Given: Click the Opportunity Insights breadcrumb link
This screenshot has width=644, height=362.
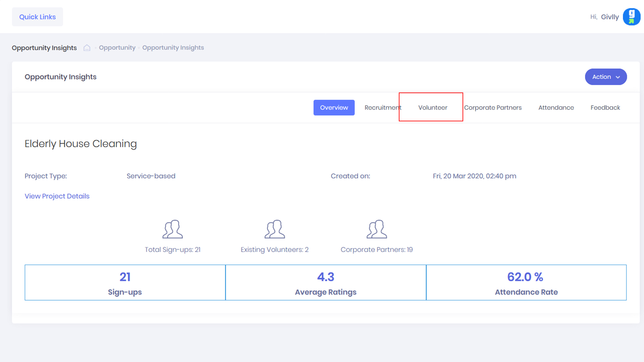Looking at the screenshot, I should point(173,48).
